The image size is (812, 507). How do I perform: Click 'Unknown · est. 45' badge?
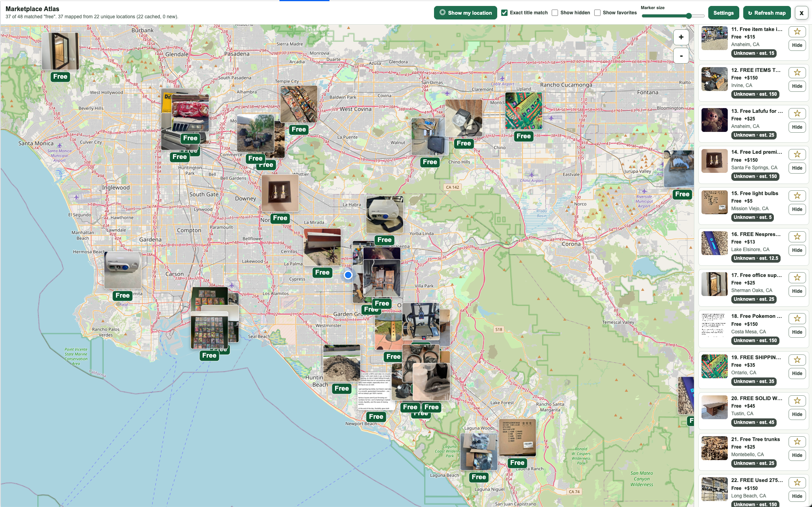point(754,422)
